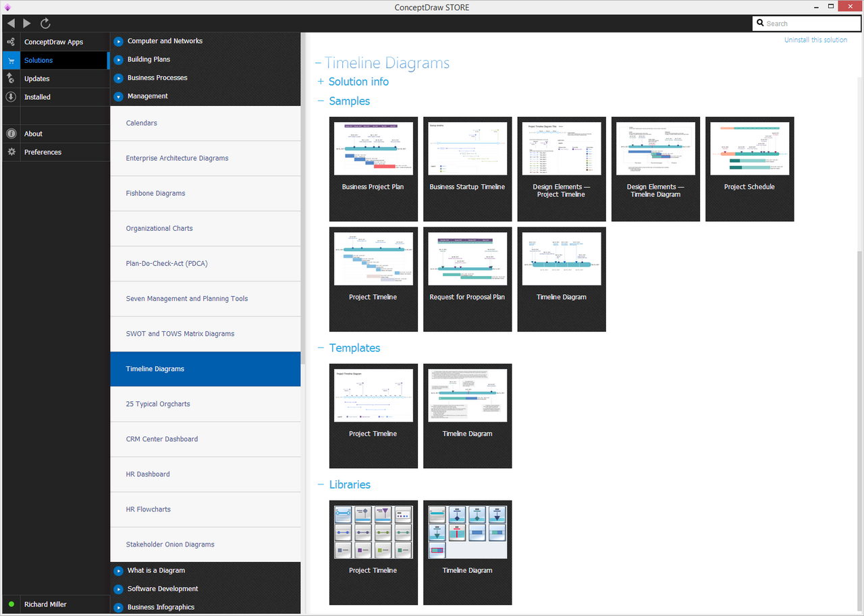Image resolution: width=864 pixels, height=616 pixels.
Task: Expand the Business Infographics category
Action: pyautogui.click(x=118, y=607)
